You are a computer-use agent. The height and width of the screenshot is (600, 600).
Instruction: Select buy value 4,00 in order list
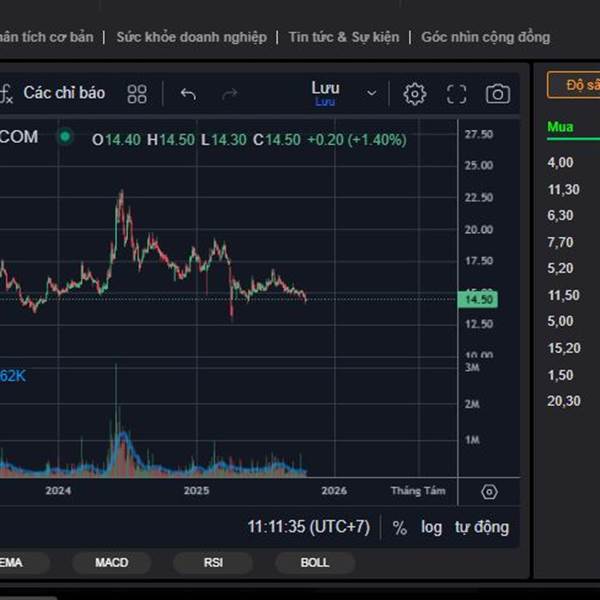pyautogui.click(x=560, y=163)
